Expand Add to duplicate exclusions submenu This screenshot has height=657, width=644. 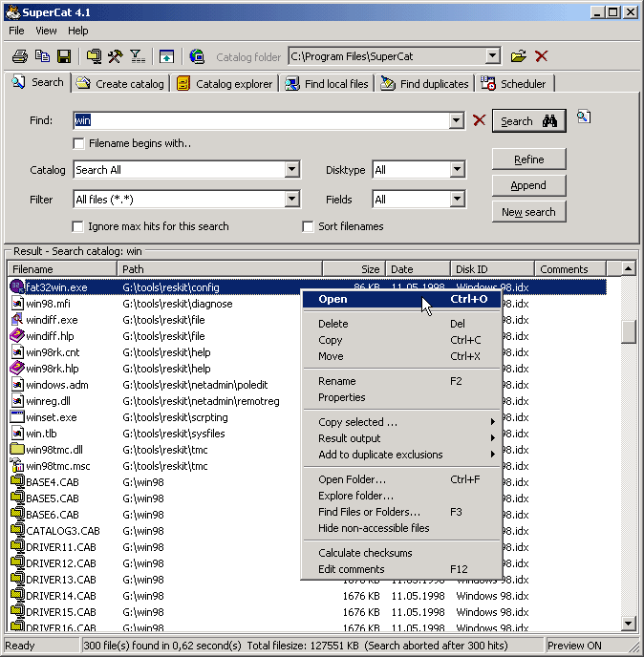point(401,455)
